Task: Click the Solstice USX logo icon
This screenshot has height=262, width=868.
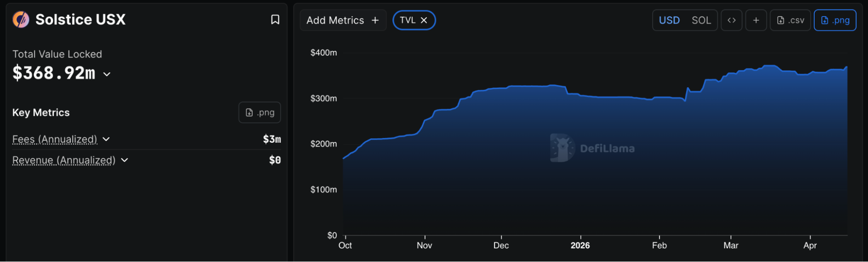Action: [x=21, y=20]
